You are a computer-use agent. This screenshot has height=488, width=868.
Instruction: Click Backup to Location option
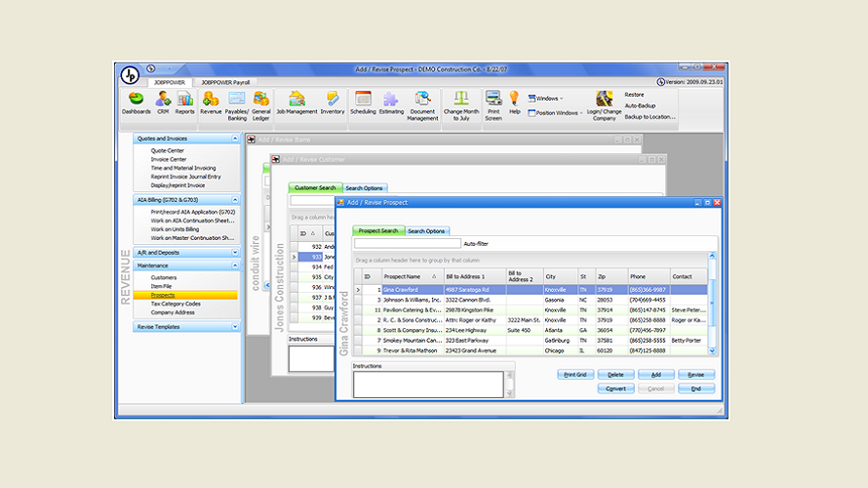tap(650, 117)
